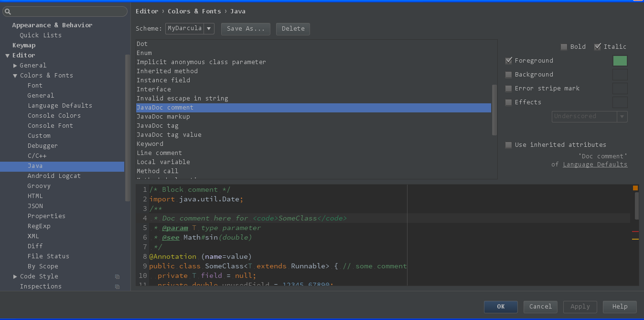Open the Keymap settings
This screenshot has width=644, height=320.
pyautogui.click(x=24, y=45)
